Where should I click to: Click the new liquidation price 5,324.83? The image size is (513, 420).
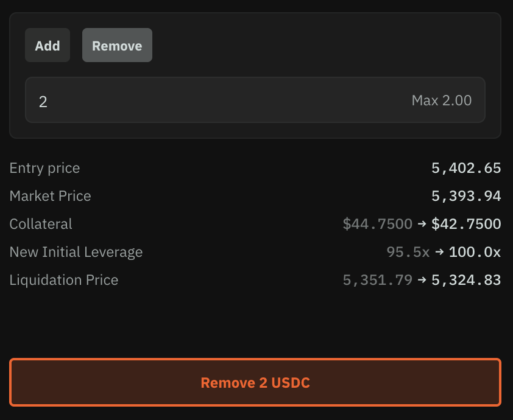pyautogui.click(x=466, y=281)
